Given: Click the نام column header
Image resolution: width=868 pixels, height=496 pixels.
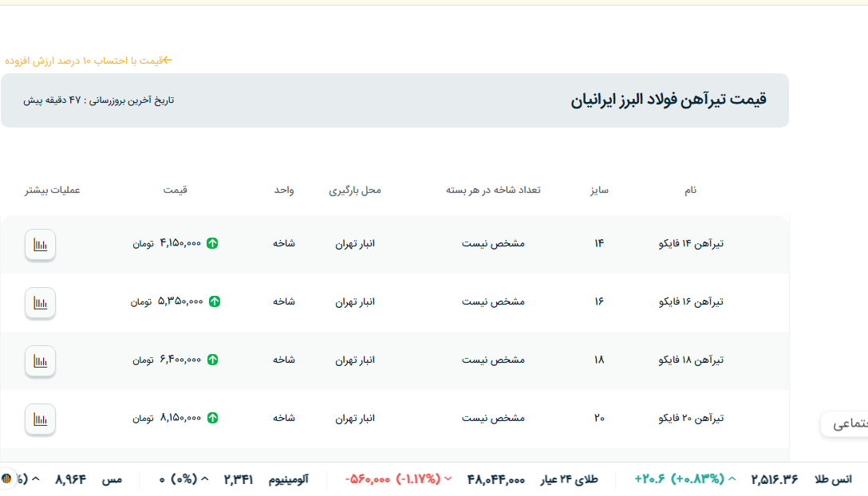Looking at the screenshot, I should tap(690, 190).
